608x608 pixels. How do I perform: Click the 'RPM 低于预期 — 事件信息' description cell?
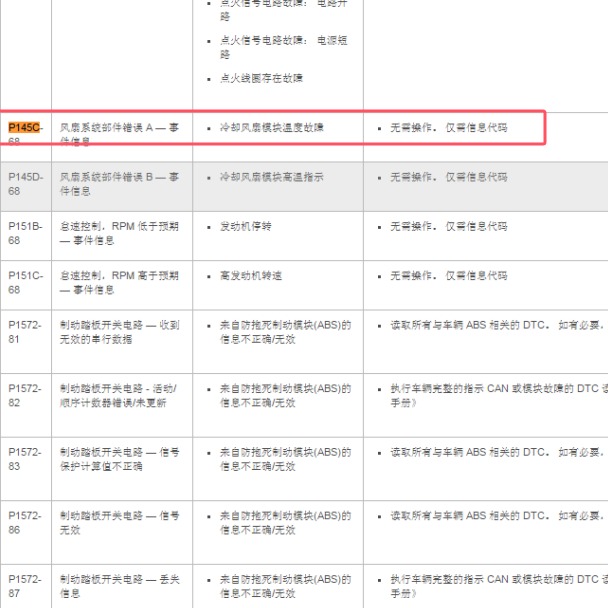tap(119, 233)
